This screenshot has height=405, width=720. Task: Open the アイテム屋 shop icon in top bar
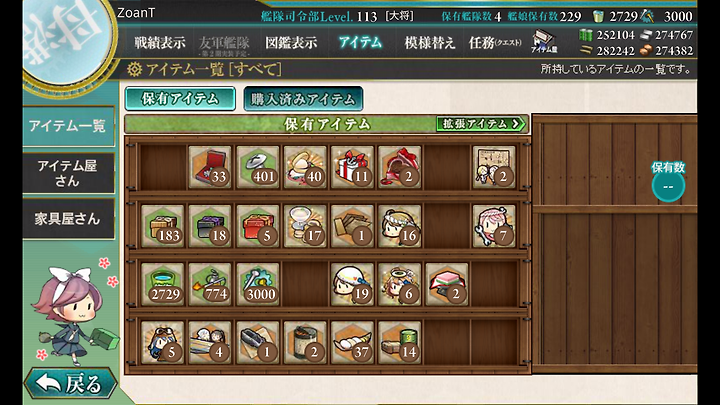(x=544, y=41)
